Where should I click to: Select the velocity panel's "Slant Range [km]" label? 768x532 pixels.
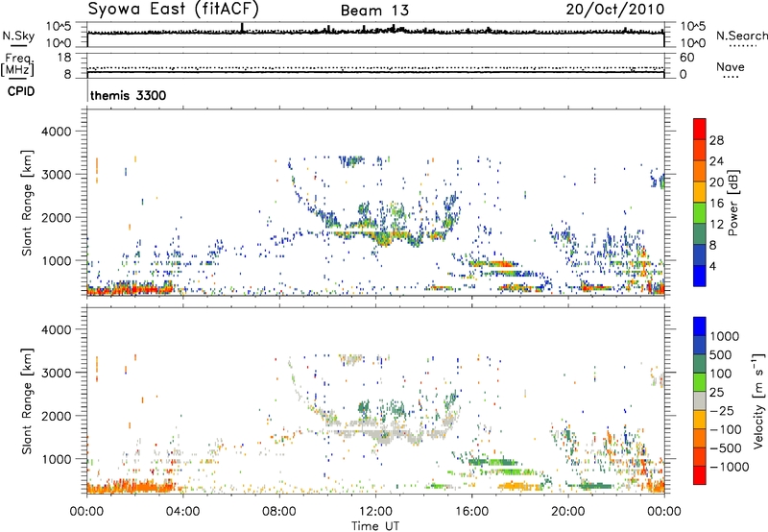[27, 401]
